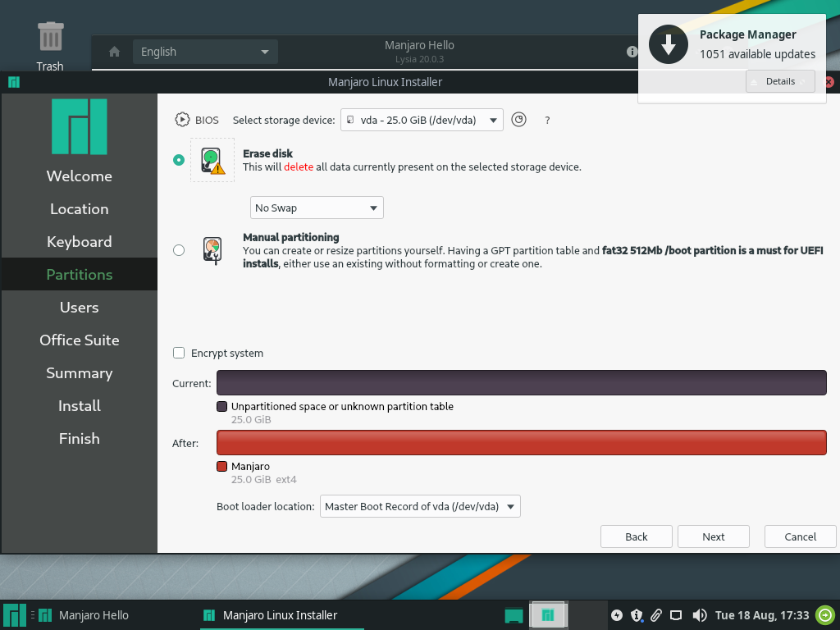Click the show desktop taskbar icon
This screenshot has width=840, height=630.
[x=514, y=615]
